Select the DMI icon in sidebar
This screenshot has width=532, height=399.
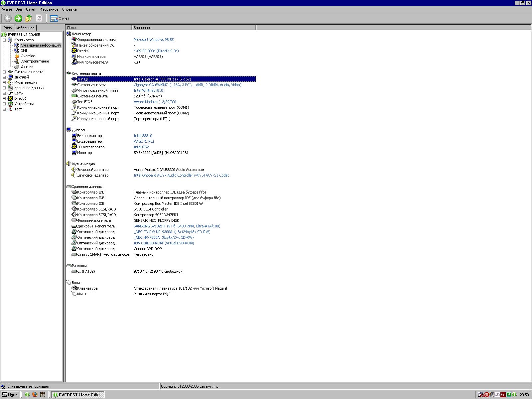coord(16,50)
